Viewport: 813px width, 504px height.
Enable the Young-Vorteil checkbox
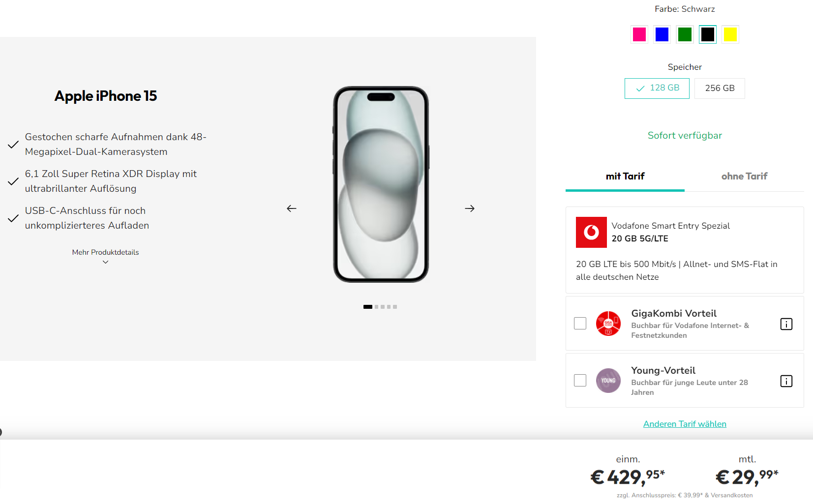[x=580, y=380]
